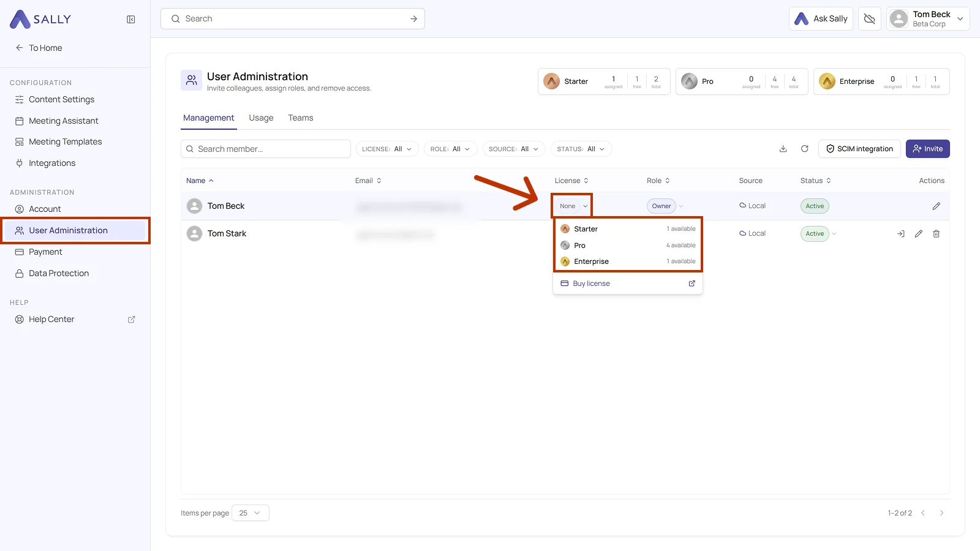Click Buy license link
This screenshot has width=980, height=551.
pyautogui.click(x=591, y=283)
